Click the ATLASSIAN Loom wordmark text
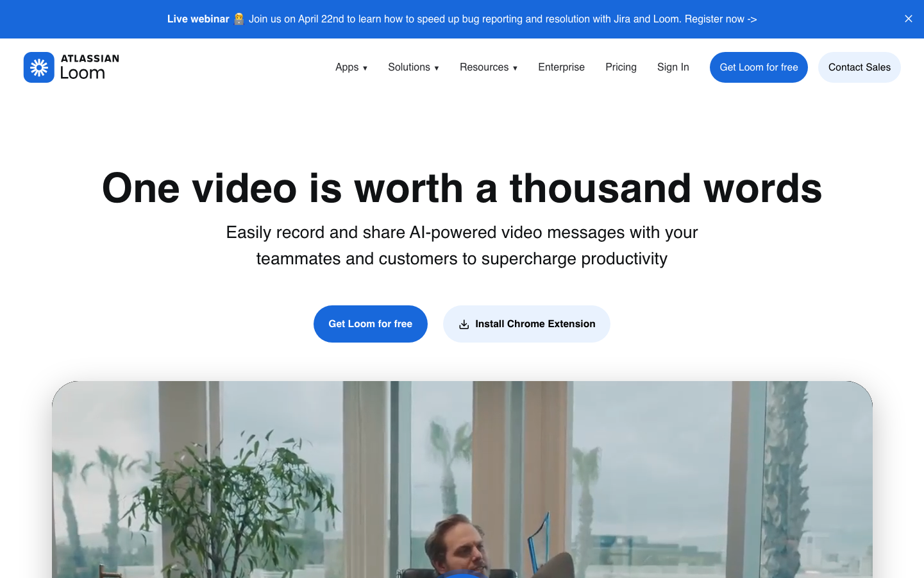Screen dimensions: 924x578 89,67
